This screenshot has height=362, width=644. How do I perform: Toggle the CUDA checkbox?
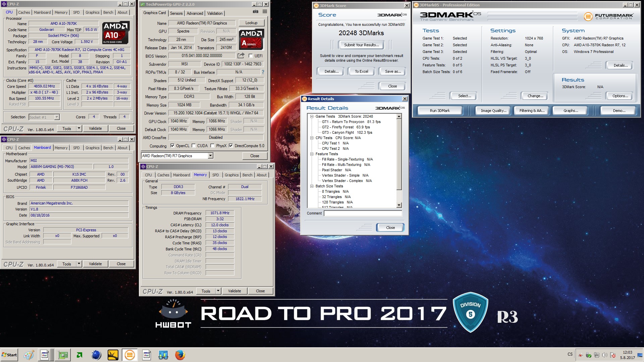click(x=194, y=145)
